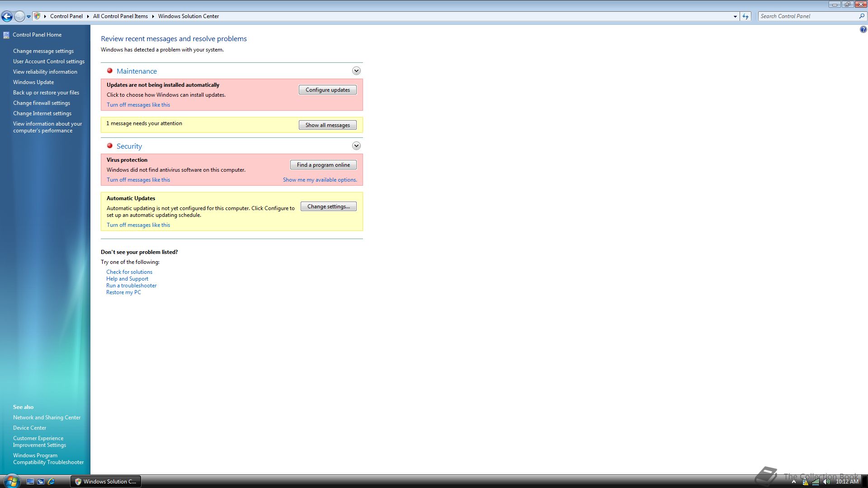Click Show desktop strip at taskbar end
Viewport: 868px width, 488px height.
coord(864,482)
